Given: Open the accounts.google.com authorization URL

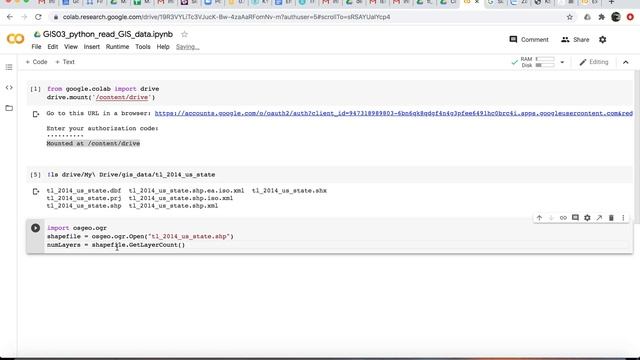Looking at the screenshot, I should (393, 113).
